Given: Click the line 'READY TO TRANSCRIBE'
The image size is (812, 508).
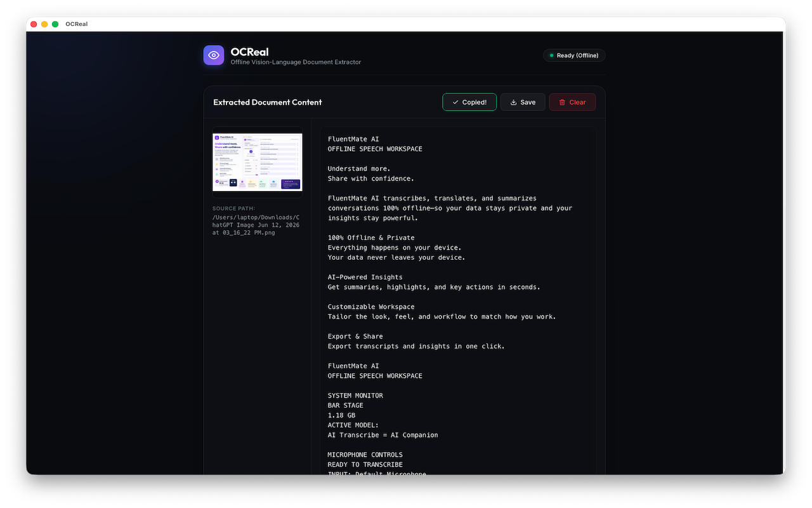Looking at the screenshot, I should pos(365,464).
